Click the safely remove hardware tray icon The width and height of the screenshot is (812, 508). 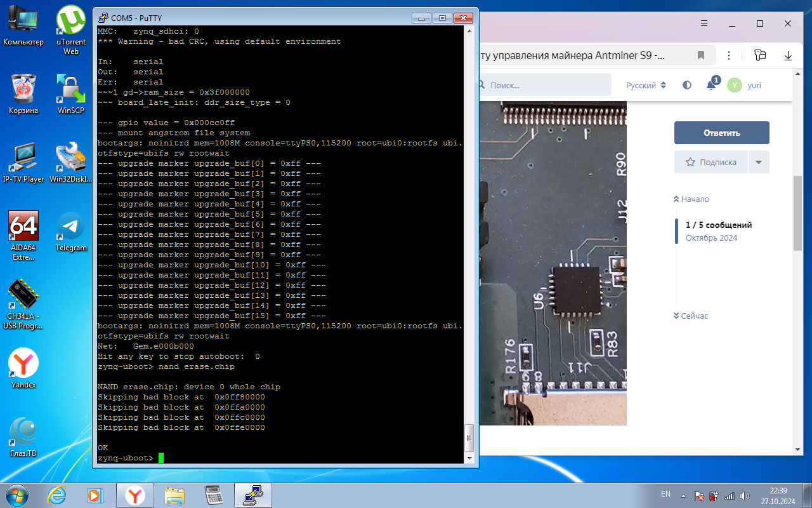[714, 495]
